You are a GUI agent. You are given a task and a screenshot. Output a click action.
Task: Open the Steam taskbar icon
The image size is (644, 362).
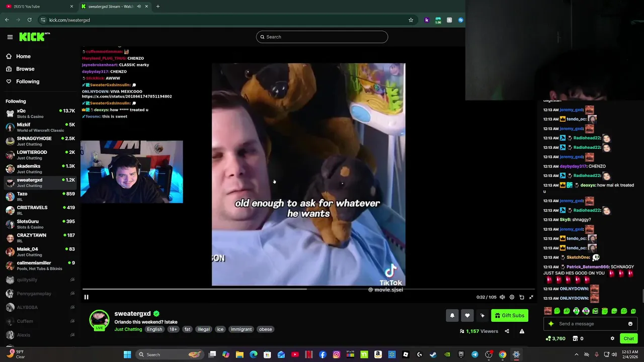pyautogui.click(x=433, y=354)
